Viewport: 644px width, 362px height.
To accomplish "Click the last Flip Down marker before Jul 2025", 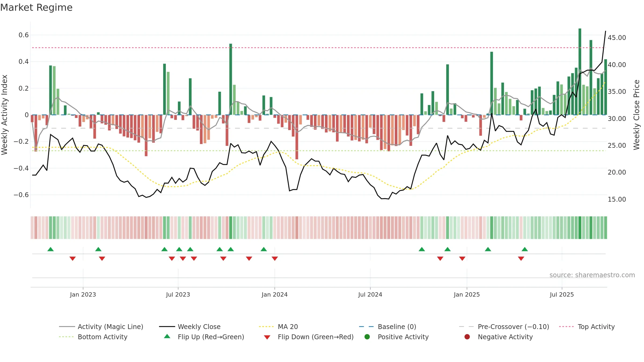I will (521, 258).
